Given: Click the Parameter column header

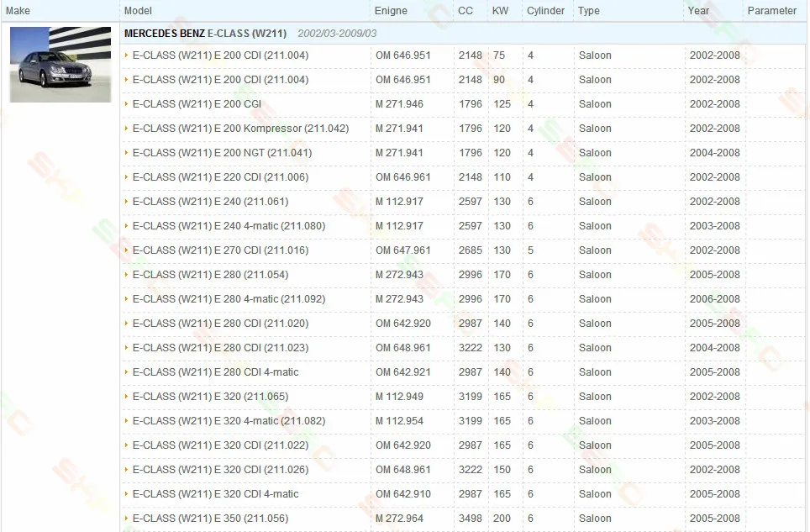Looking at the screenshot, I should click(x=772, y=11).
